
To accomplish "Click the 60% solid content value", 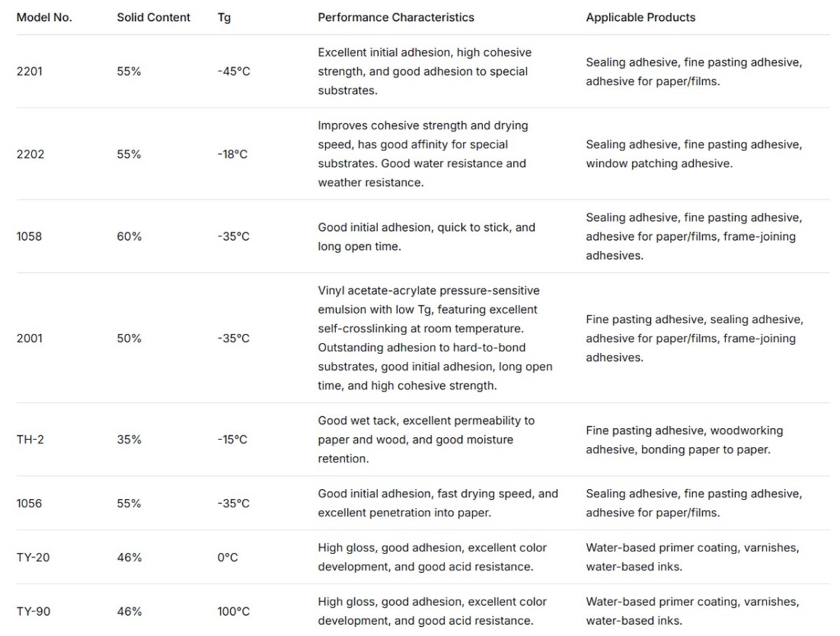I will (129, 236).
